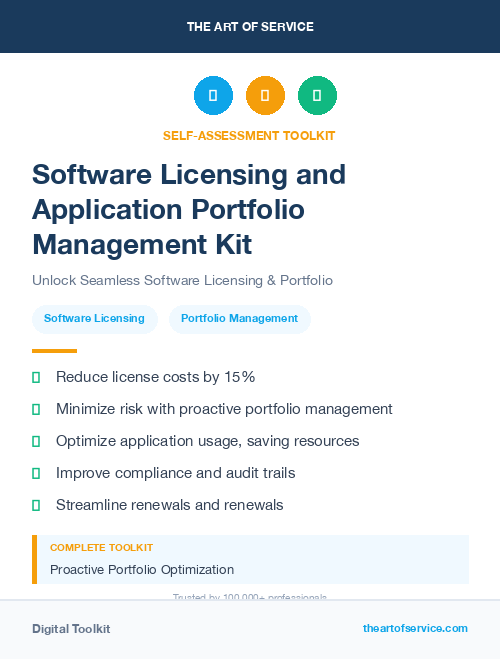
Task: Click Proactive Portfolio Optimization text
Action: (142, 570)
